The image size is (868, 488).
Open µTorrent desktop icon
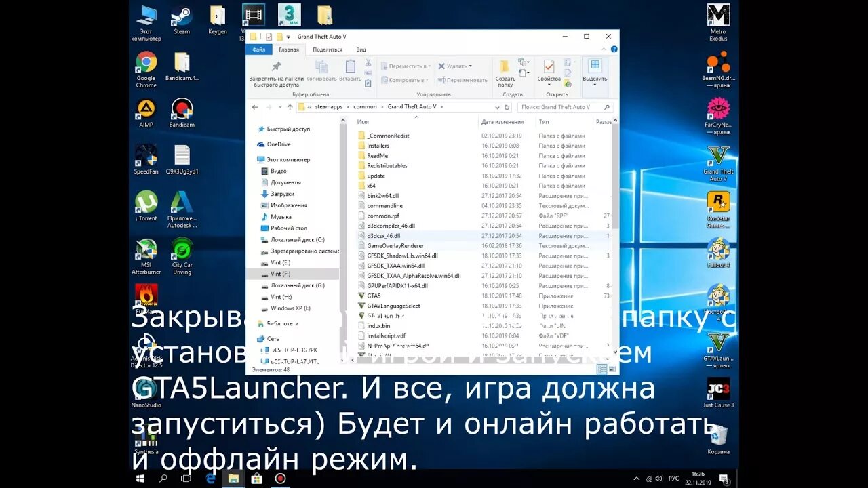click(146, 206)
